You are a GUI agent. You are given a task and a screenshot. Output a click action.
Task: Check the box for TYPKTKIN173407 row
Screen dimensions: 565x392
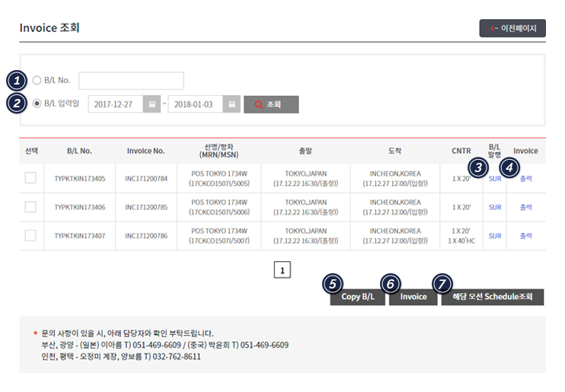coord(30,236)
